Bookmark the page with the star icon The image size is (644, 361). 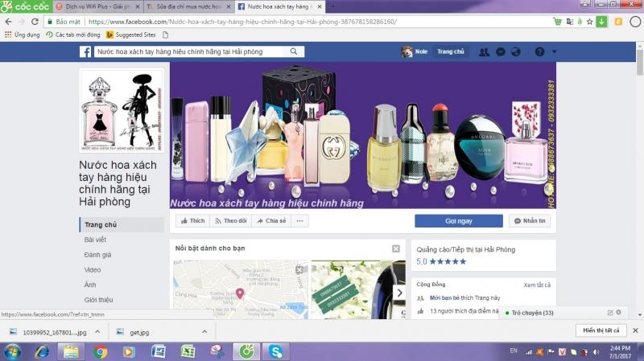pyautogui.click(x=589, y=22)
